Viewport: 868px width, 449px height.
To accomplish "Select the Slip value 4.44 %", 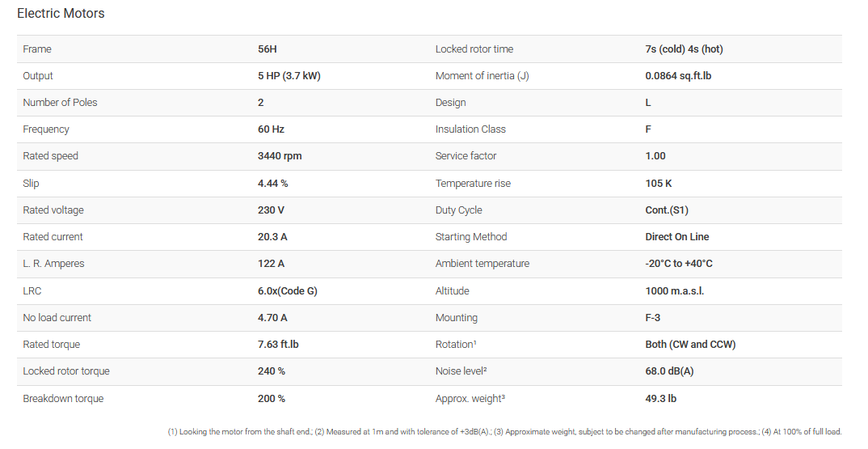I will point(273,184).
